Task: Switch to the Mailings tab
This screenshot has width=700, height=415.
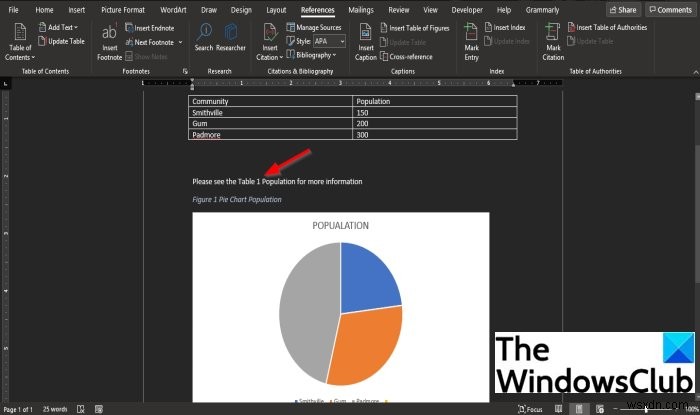Action: click(361, 10)
